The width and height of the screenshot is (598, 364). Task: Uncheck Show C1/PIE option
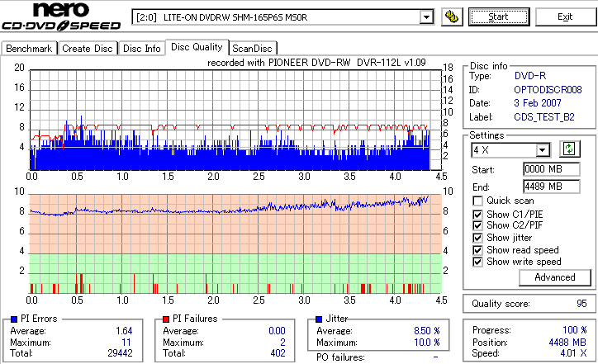(477, 215)
